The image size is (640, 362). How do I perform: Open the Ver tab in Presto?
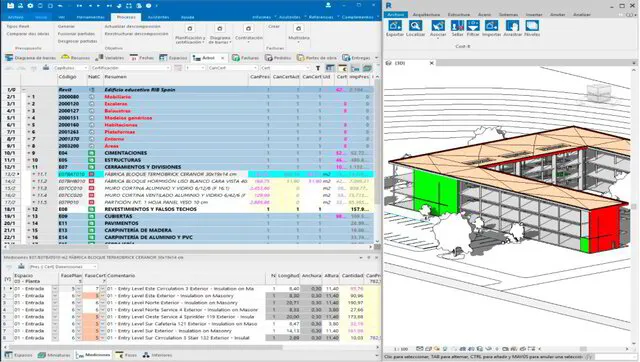tap(61, 17)
